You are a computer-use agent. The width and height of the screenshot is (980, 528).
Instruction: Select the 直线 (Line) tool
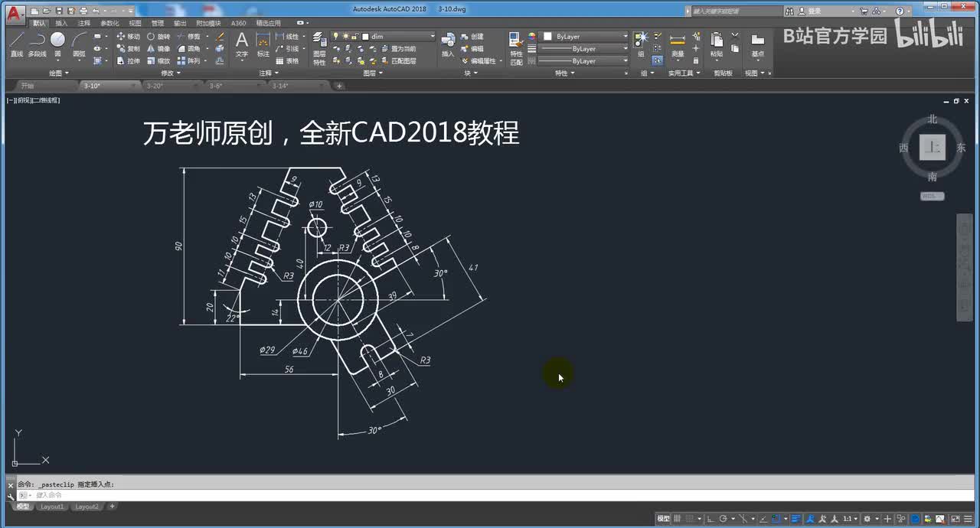(17, 44)
